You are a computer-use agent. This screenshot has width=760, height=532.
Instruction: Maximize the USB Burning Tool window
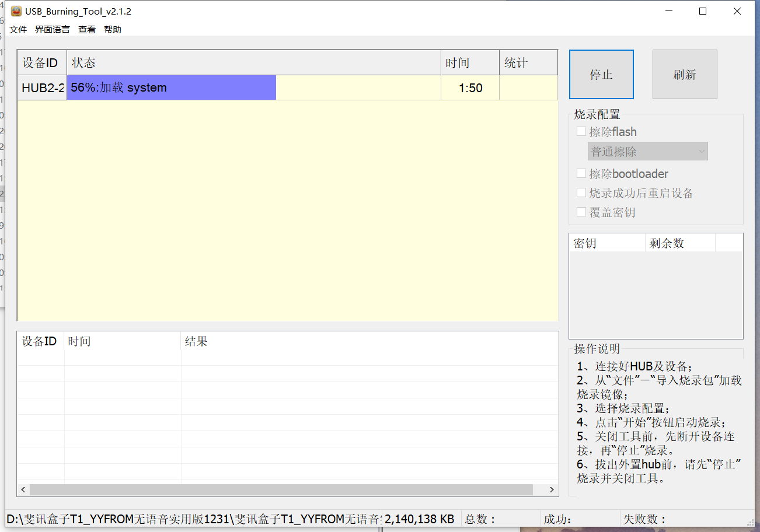coord(703,11)
